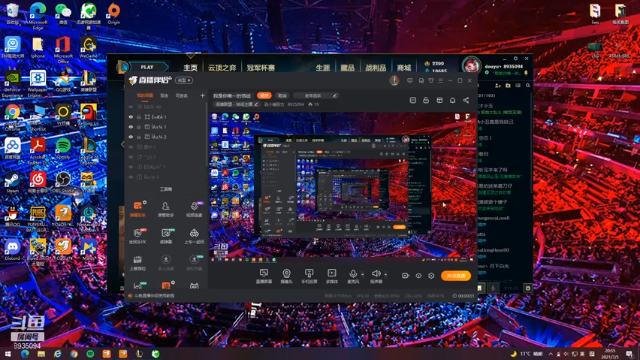
Task: Click the share icon above preview
Action: point(466,100)
